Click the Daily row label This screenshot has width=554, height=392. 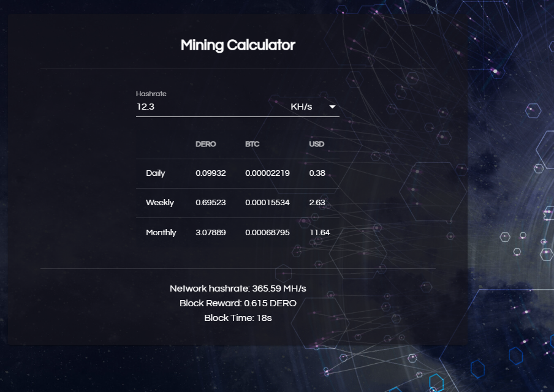156,173
